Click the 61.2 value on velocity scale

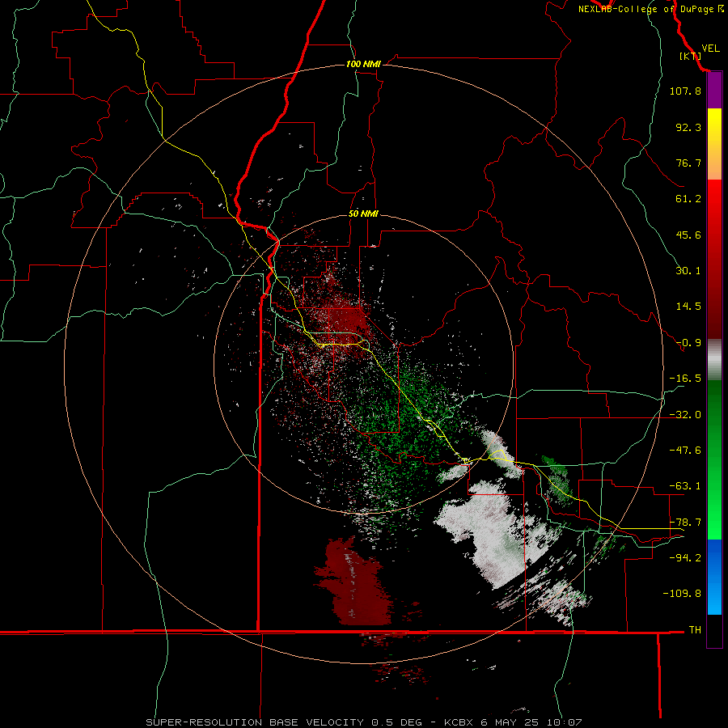(688, 199)
